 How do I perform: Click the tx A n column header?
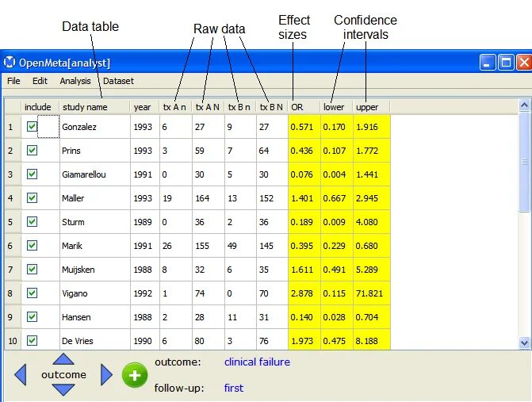pyautogui.click(x=176, y=107)
